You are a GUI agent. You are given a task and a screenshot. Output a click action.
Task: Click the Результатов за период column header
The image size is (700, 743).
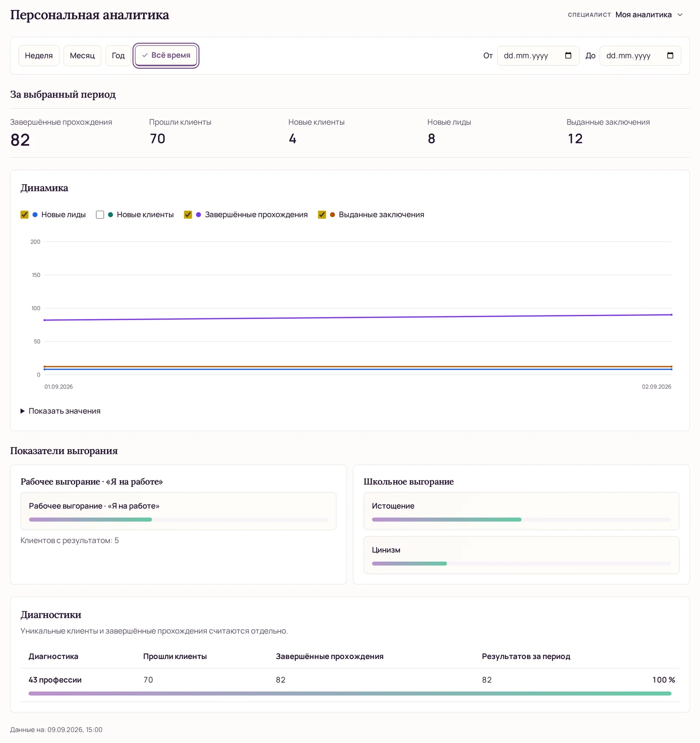click(x=526, y=656)
